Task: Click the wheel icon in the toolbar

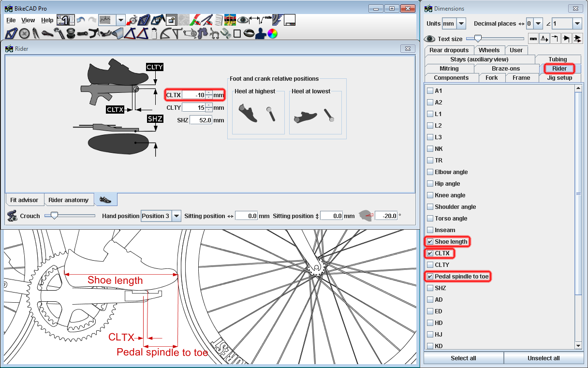Action: click(x=24, y=33)
